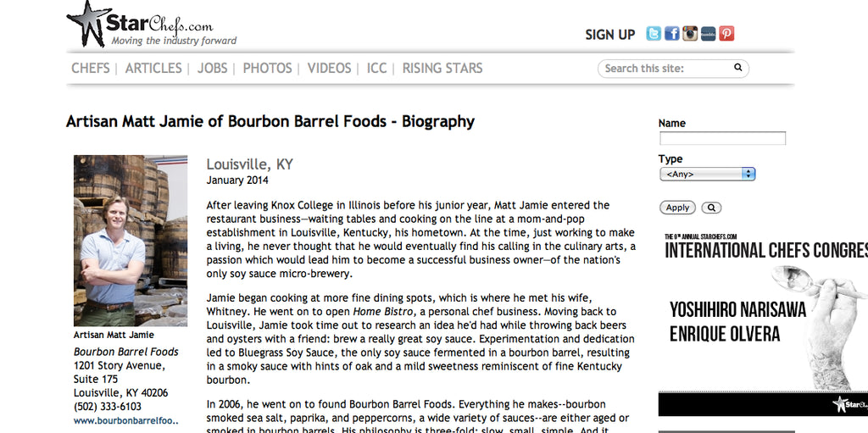Screen dimensions: 868x433
Task: Click the Tumblr social icon
Action: click(708, 34)
